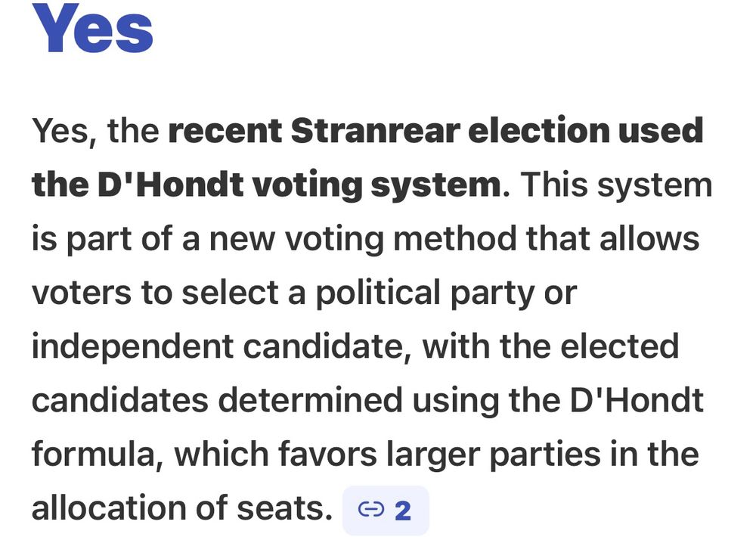Click the closing words allocation of seats
The image size is (756, 537).
point(182,508)
